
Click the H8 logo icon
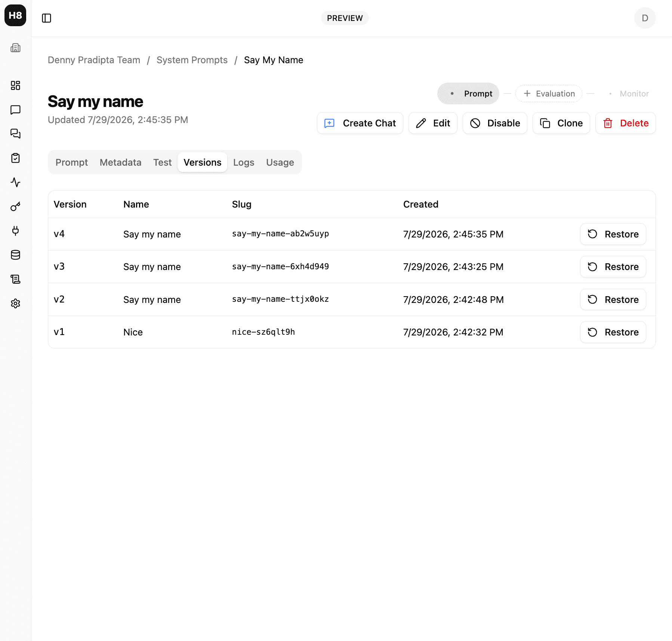pos(15,15)
